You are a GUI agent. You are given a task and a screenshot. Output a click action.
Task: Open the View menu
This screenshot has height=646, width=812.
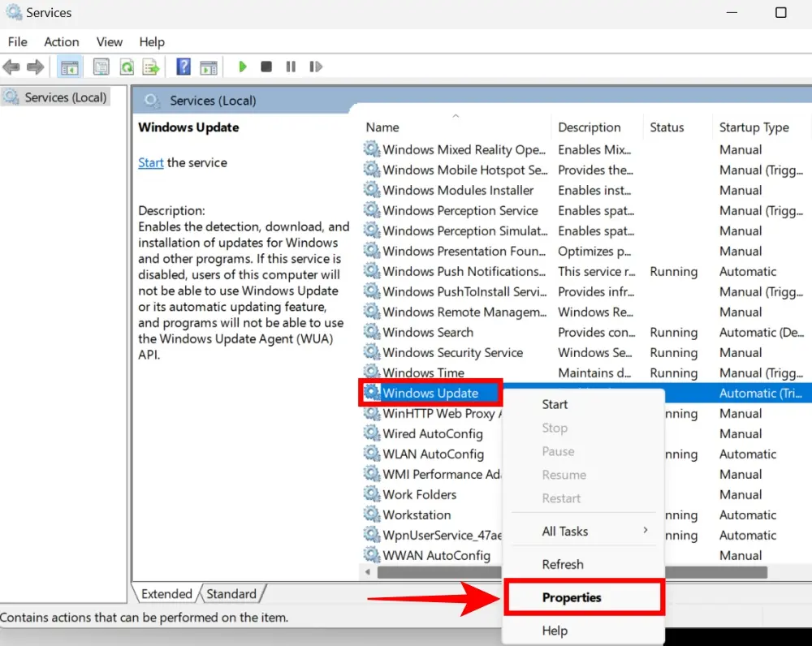[110, 42]
